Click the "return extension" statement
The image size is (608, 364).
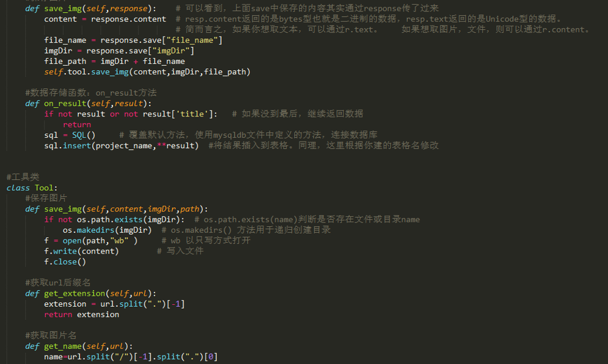tap(81, 315)
